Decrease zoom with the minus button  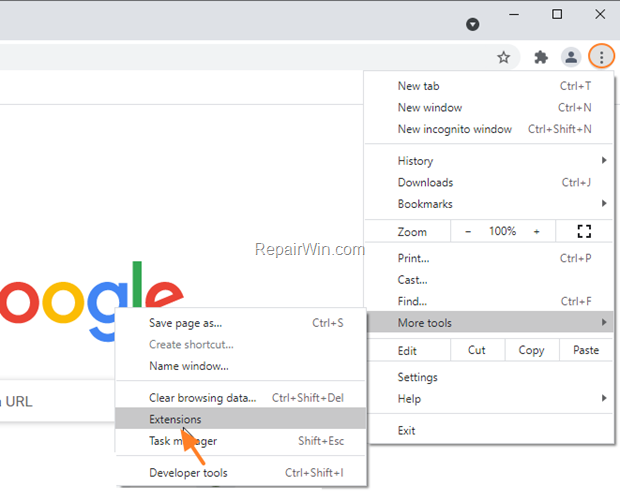468,232
